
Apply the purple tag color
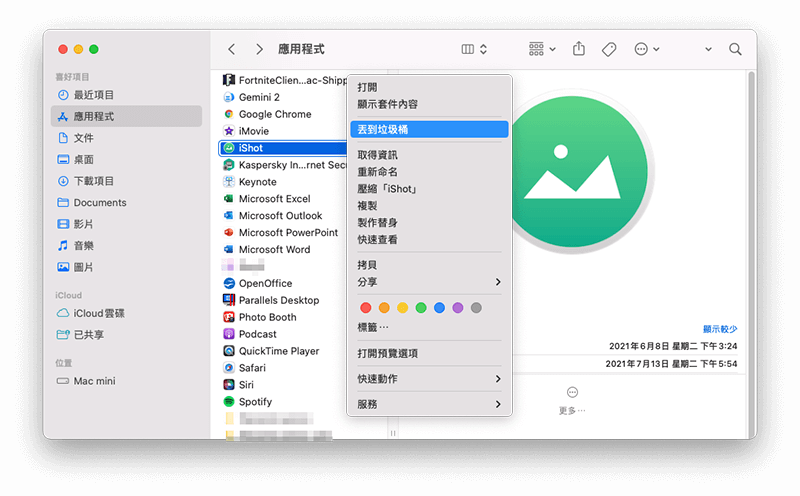[x=458, y=308]
